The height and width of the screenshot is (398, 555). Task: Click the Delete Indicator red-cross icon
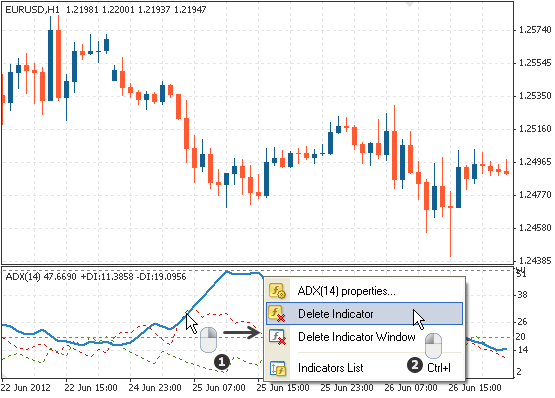[277, 314]
